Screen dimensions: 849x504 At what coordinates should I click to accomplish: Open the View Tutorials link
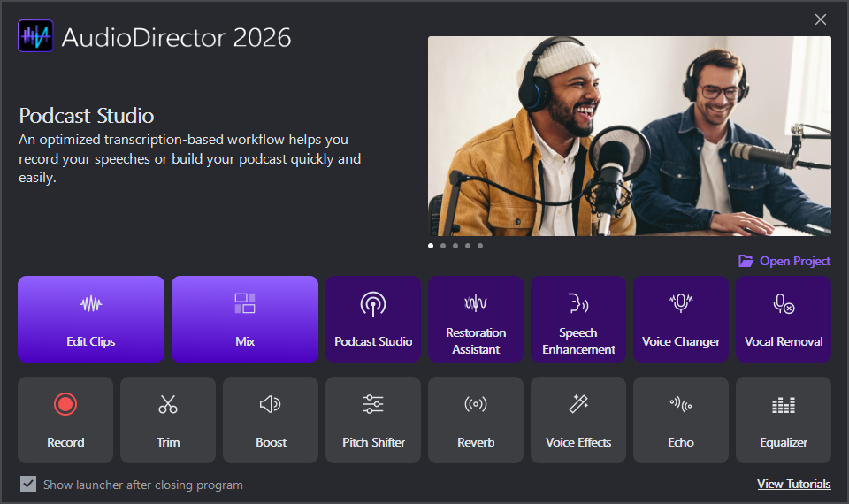click(x=793, y=485)
